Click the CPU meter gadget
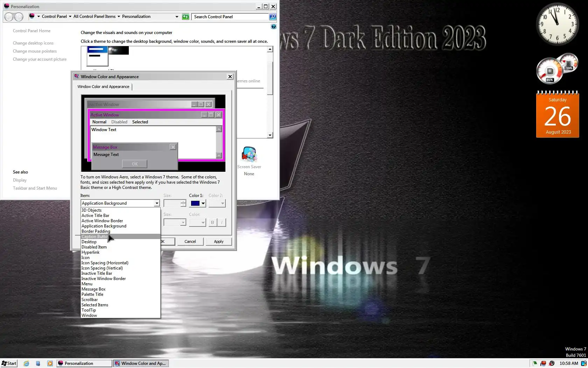The image size is (588, 368). click(549, 71)
